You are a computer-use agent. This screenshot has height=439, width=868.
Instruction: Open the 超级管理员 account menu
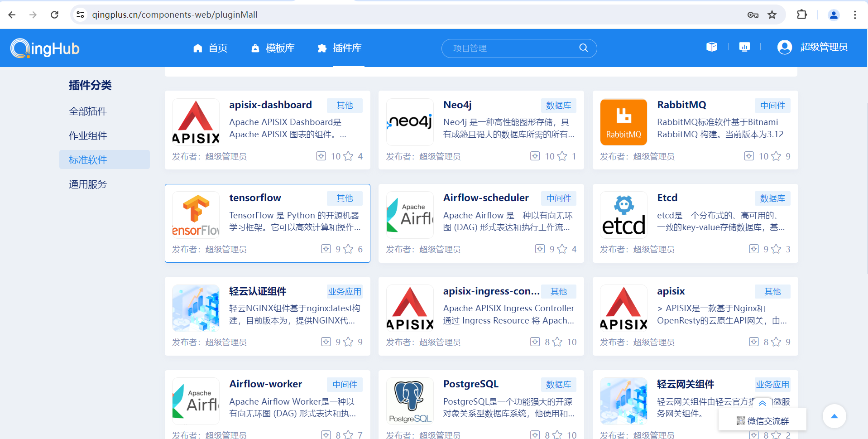pyautogui.click(x=824, y=47)
